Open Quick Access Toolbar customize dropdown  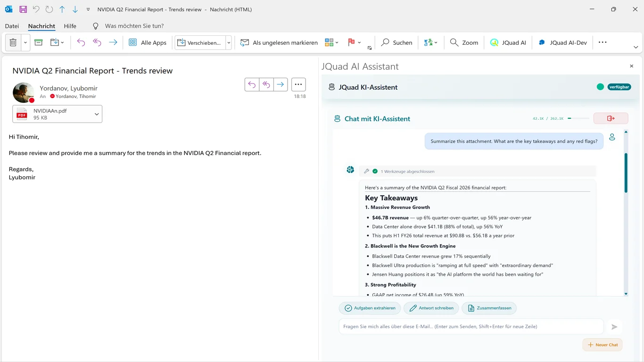[x=88, y=9]
